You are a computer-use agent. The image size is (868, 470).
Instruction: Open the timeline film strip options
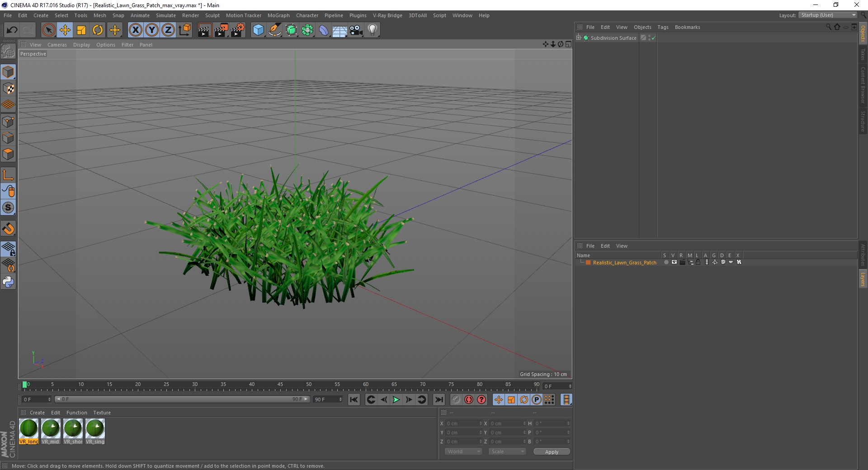pos(566,399)
